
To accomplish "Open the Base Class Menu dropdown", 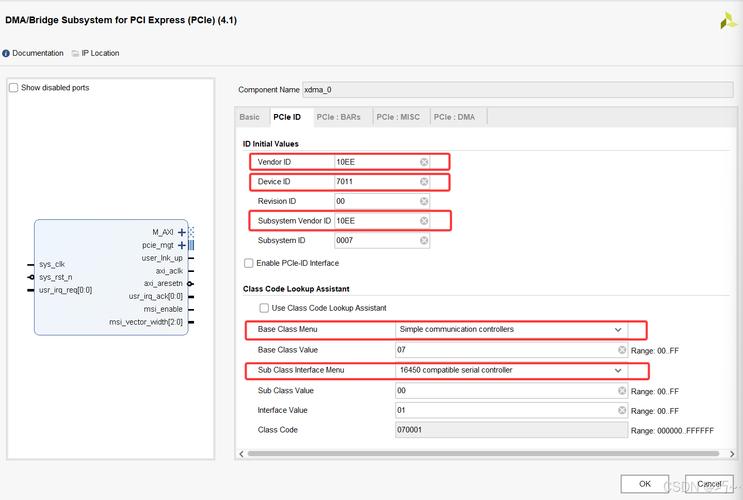I will tap(511, 329).
